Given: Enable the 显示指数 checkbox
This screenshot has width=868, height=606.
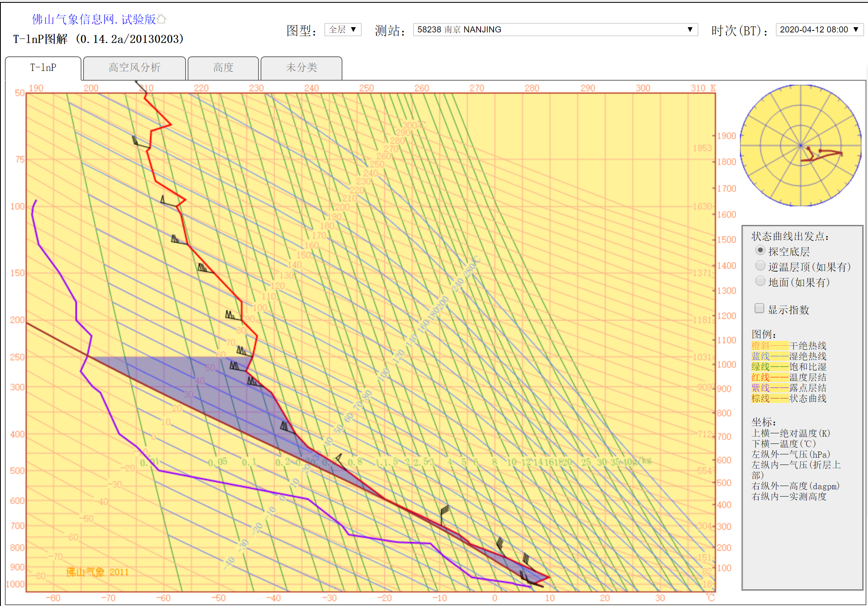Looking at the screenshot, I should point(759,308).
